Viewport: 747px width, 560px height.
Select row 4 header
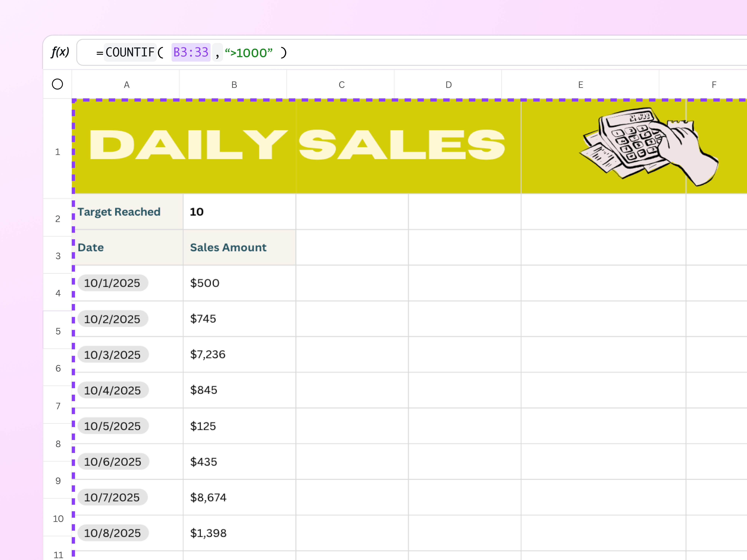57,293
